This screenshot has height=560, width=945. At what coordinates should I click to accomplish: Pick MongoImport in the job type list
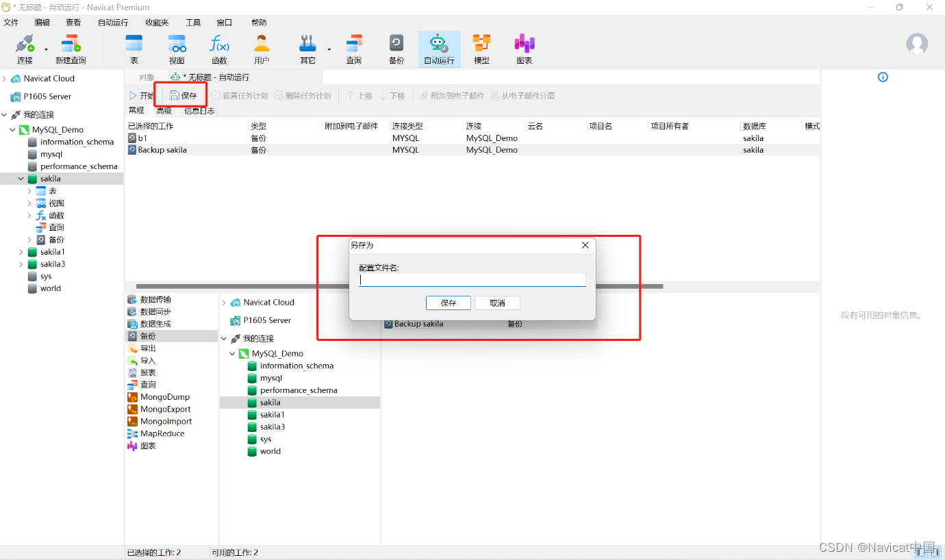tap(160, 422)
